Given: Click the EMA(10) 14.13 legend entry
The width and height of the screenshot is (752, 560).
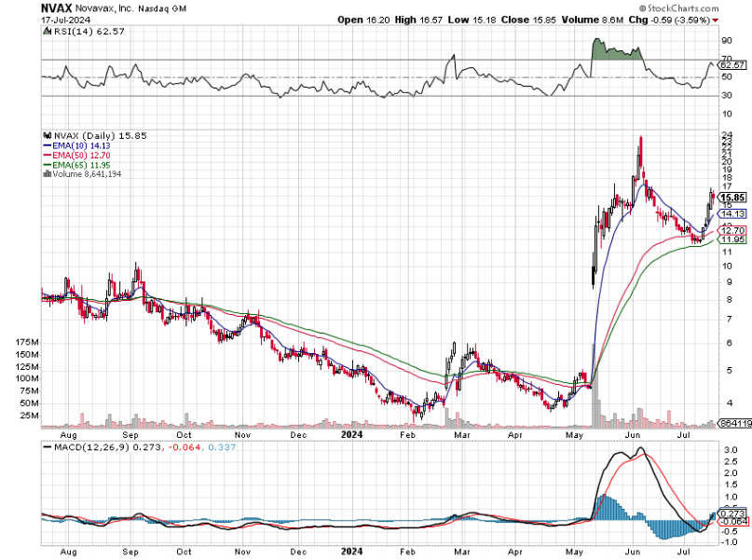Looking at the screenshot, I should 81,145.
